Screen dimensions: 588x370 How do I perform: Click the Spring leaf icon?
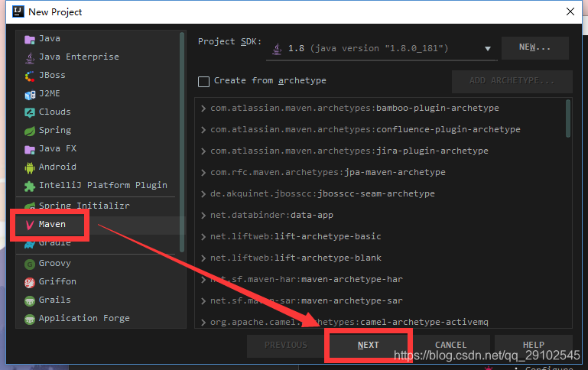pyautogui.click(x=30, y=131)
